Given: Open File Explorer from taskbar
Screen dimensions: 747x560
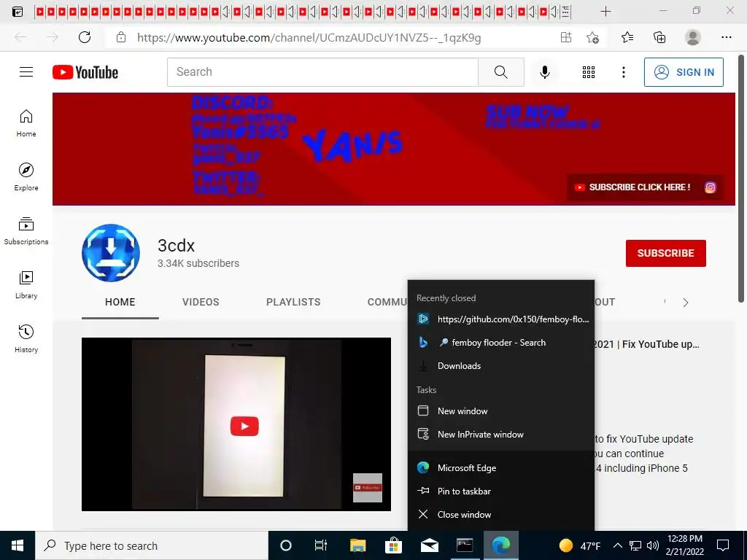Looking at the screenshot, I should [357, 545].
